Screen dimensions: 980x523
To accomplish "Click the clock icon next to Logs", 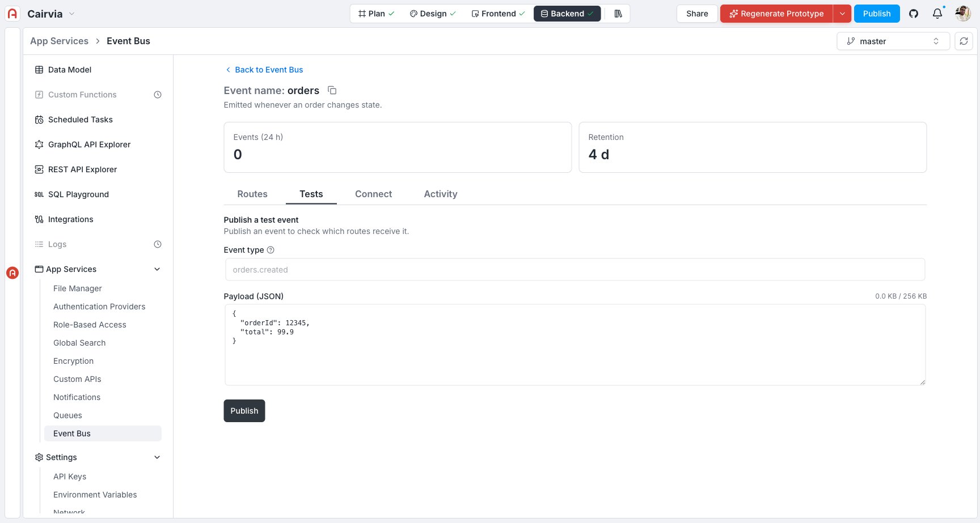I will tap(158, 244).
